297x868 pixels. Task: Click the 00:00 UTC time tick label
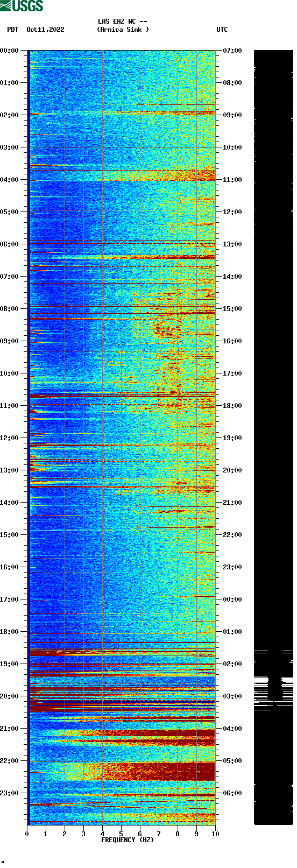click(232, 599)
